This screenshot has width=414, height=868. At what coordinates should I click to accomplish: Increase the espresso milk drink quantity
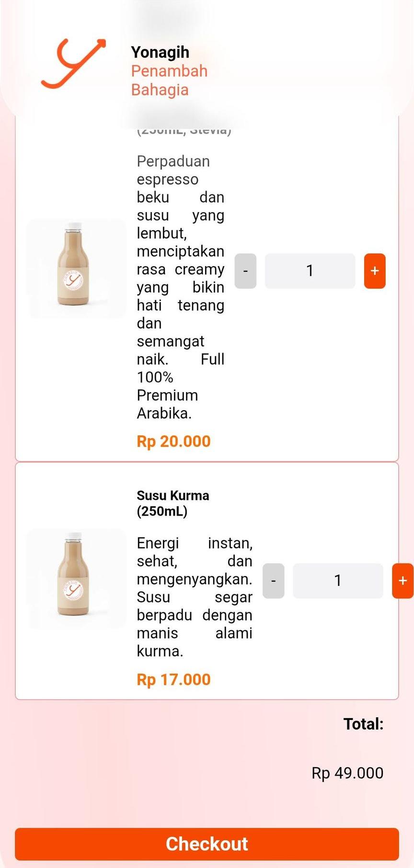375,271
